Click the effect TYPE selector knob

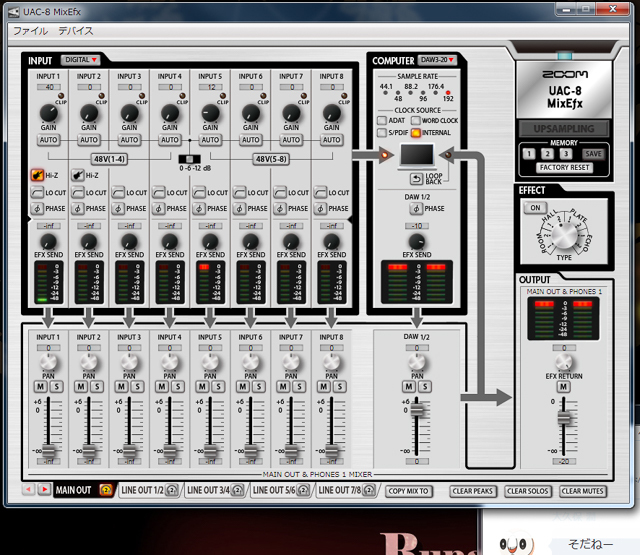point(564,235)
